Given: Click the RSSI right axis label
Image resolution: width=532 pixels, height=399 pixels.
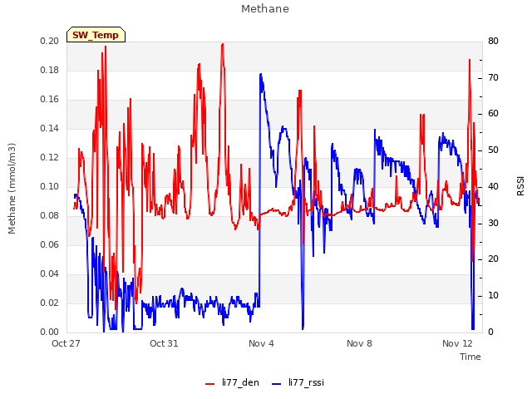Looking at the screenshot, I should (x=520, y=186).
